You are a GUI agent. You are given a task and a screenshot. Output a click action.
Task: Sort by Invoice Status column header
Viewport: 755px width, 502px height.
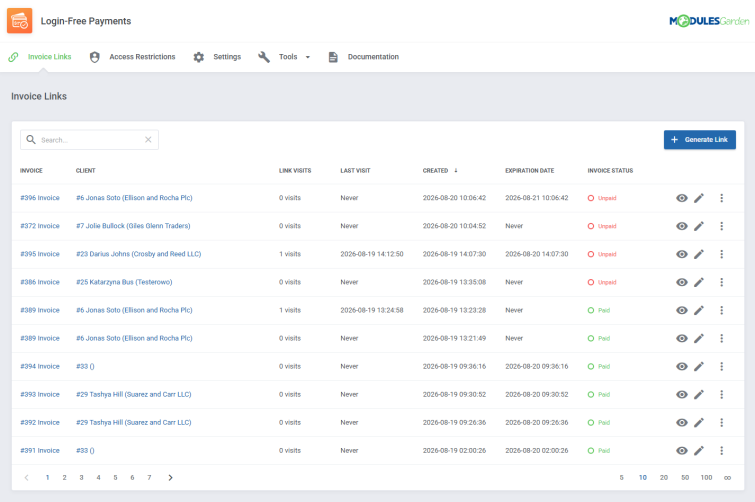(610, 170)
